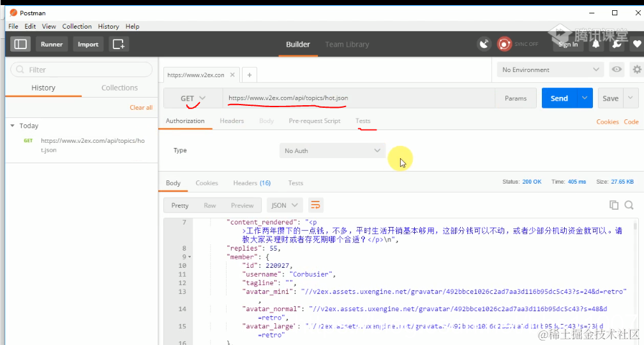Switch response view to Preview
Viewport: 644px width, 345px height.
(242, 205)
